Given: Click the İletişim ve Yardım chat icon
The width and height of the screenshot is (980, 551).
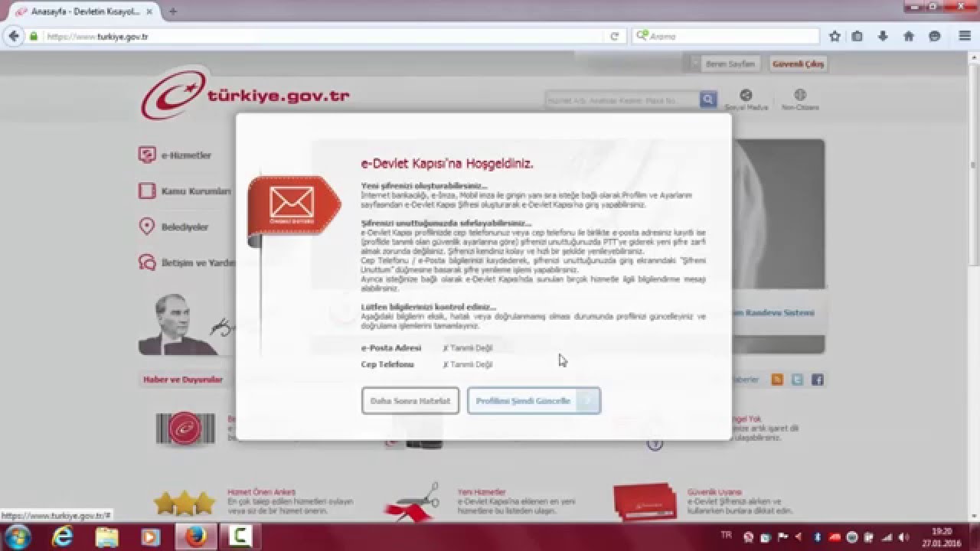Looking at the screenshot, I should tap(147, 262).
